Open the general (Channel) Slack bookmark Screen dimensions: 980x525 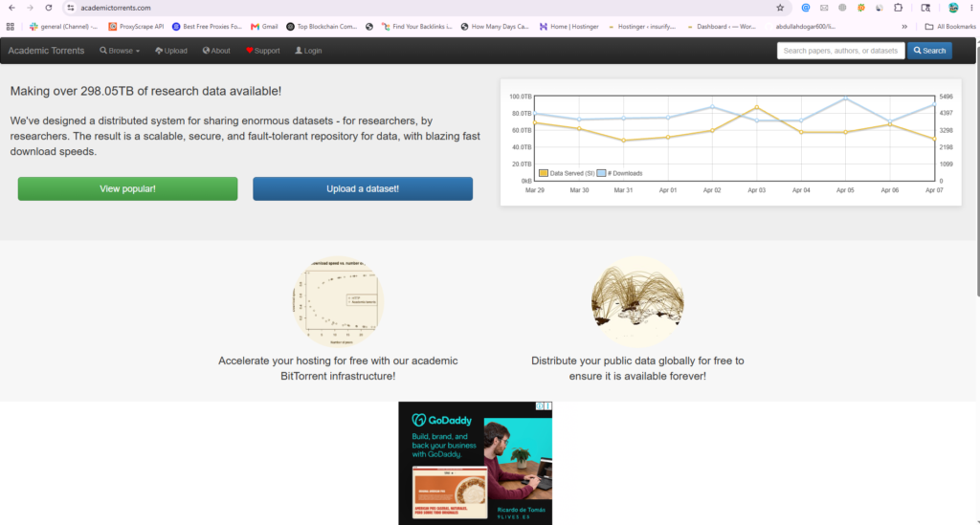click(64, 26)
